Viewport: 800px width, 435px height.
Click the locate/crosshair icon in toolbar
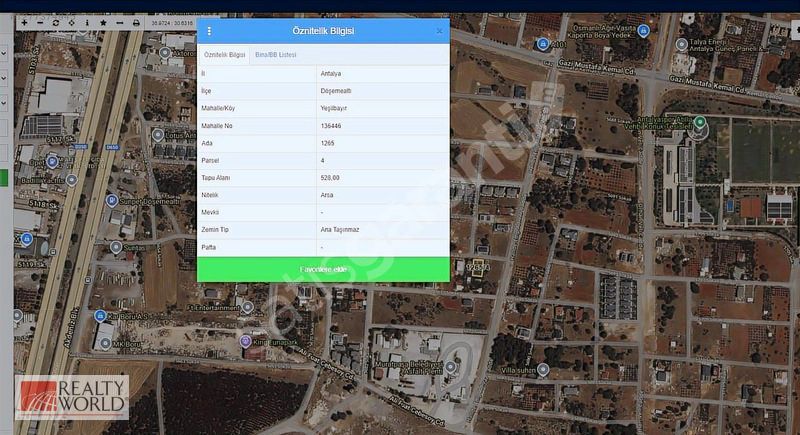(x=71, y=22)
